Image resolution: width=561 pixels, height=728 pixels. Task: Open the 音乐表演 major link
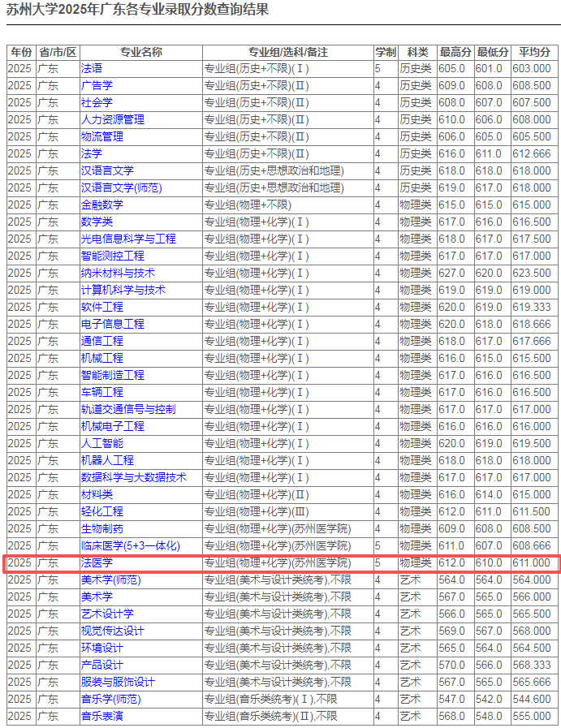tap(101, 716)
